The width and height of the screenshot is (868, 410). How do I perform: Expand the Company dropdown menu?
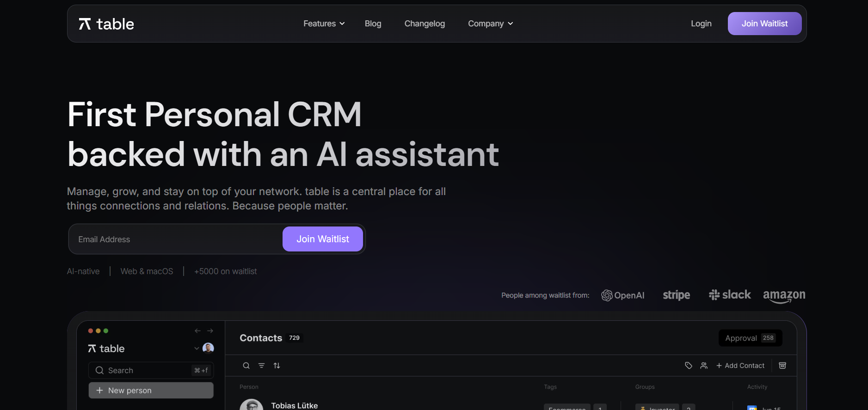click(x=490, y=24)
